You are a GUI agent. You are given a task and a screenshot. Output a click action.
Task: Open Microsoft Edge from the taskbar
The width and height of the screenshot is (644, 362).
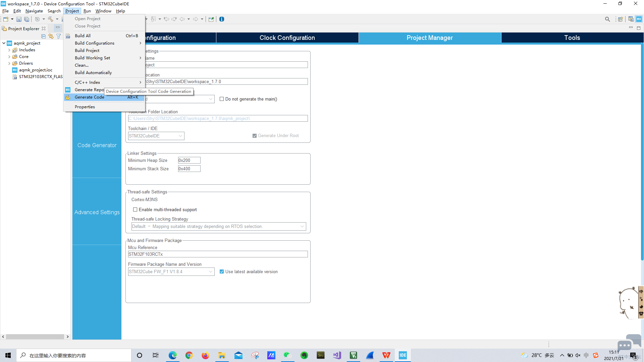coord(172,355)
